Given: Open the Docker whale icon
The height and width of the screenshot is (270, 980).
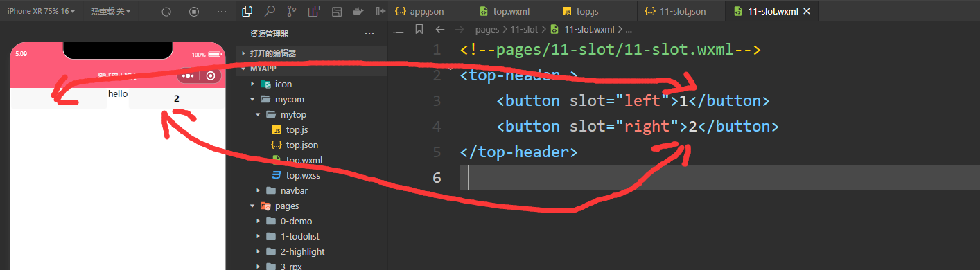Looking at the screenshot, I should tap(358, 11).
